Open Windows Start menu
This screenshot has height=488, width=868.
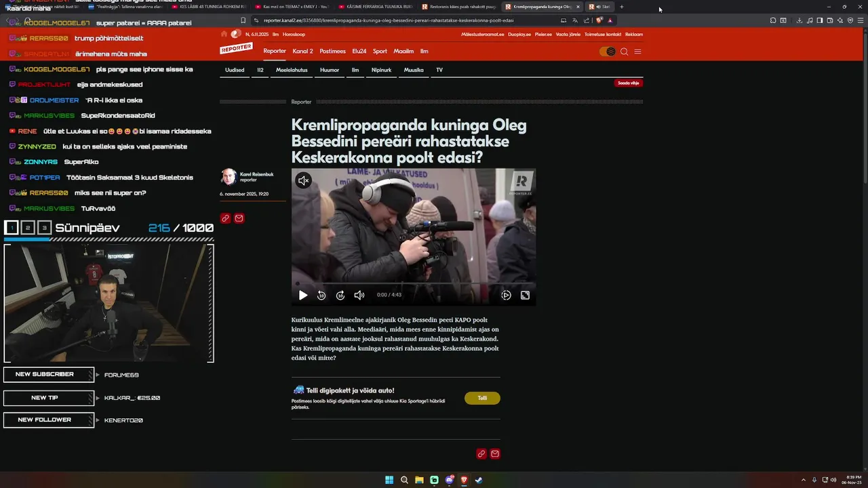(x=389, y=480)
